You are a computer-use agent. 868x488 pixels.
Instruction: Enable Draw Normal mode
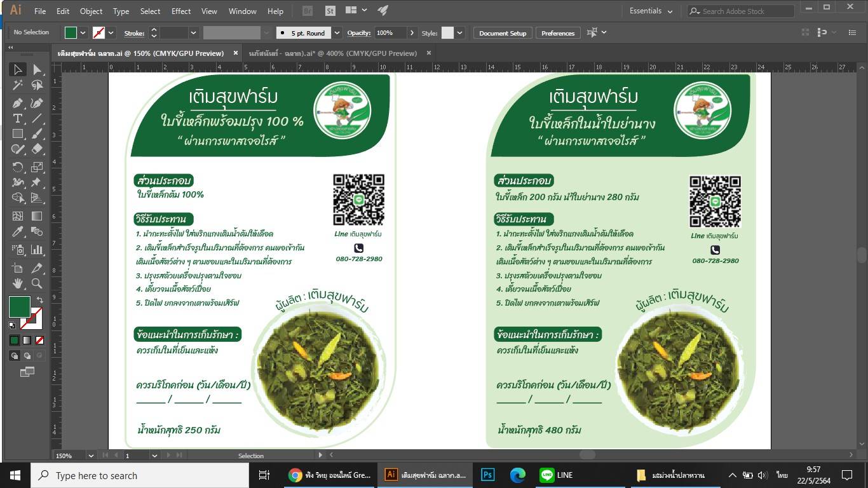click(15, 356)
